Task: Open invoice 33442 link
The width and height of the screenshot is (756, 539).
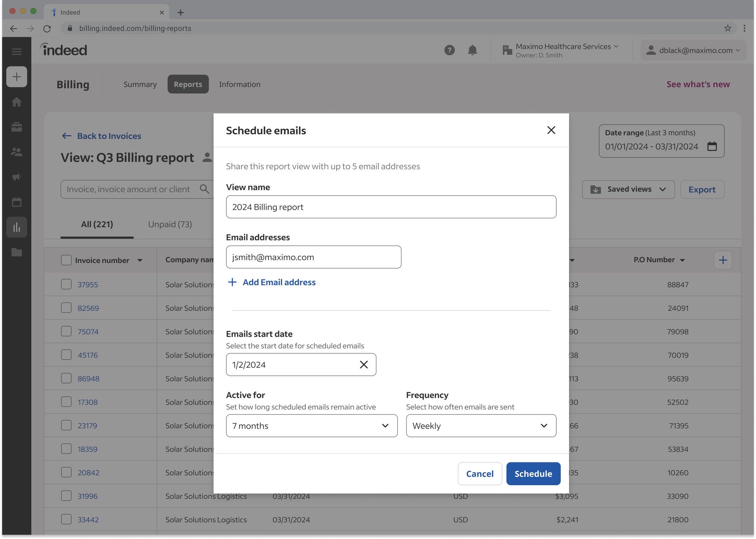Action: click(x=88, y=520)
